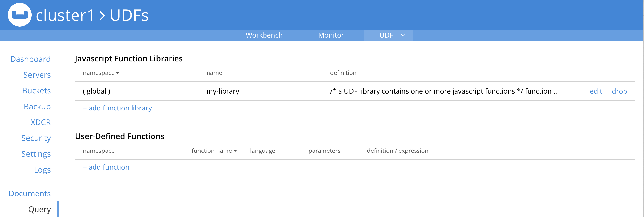
Task: Sort functions by function name
Action: pyautogui.click(x=214, y=151)
